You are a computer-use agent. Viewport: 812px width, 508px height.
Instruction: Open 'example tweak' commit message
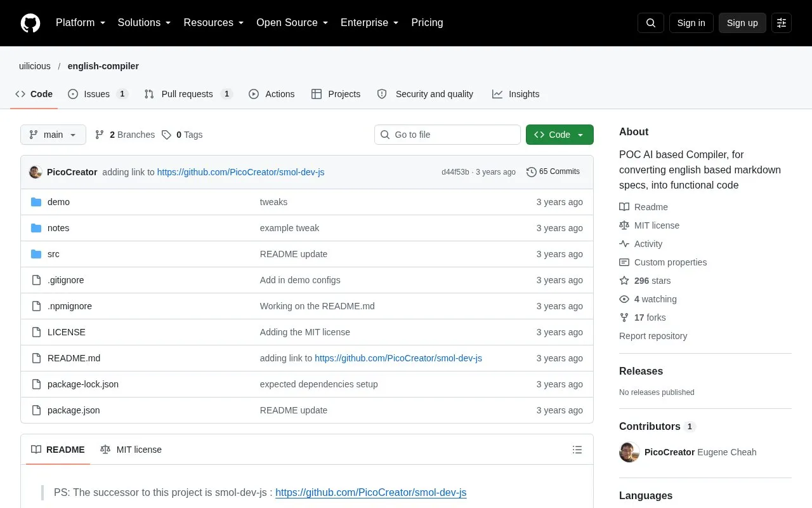coord(289,228)
